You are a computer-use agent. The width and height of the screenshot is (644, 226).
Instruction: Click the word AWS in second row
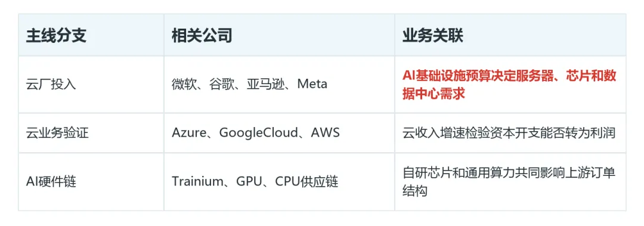coord(326,133)
